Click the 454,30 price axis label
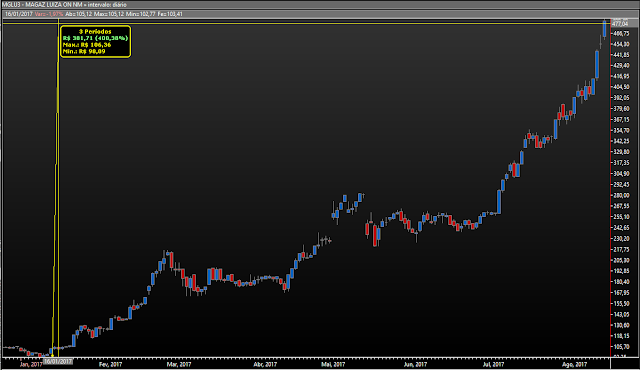 click(x=621, y=44)
